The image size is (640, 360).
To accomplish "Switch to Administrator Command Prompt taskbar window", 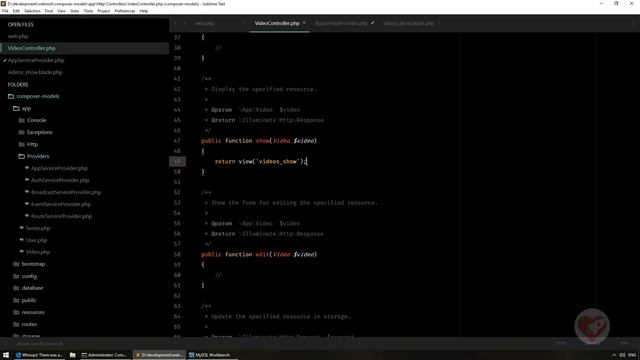I will coord(104,355).
